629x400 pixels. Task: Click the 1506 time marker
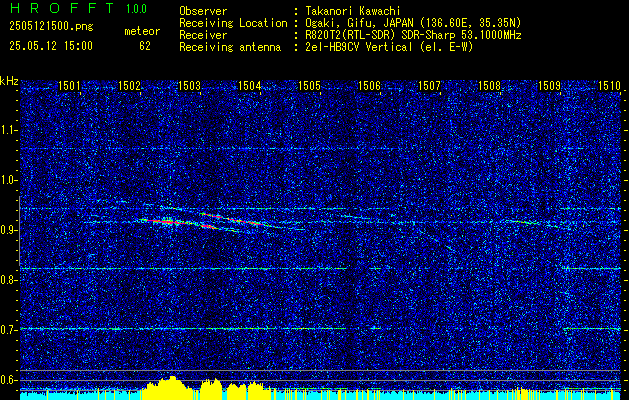[369, 86]
